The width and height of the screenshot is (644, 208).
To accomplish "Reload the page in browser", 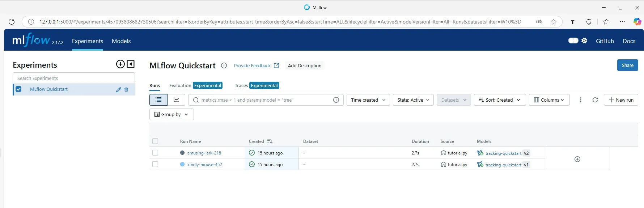I will tap(12, 22).
